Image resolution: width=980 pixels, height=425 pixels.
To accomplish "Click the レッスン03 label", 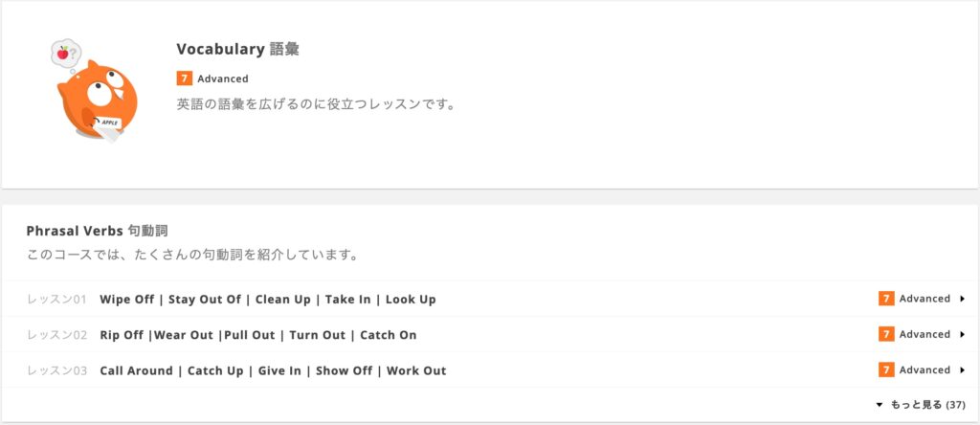I will pos(56,370).
